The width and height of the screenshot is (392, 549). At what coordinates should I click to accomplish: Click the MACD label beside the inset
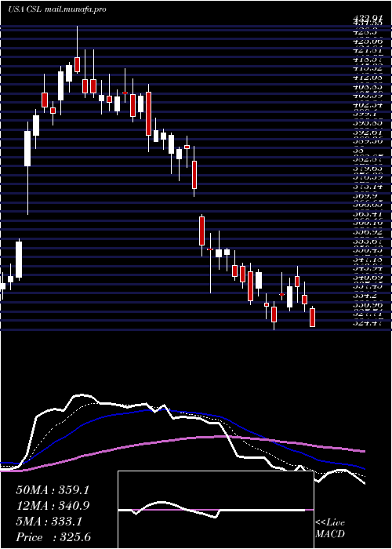(x=330, y=534)
